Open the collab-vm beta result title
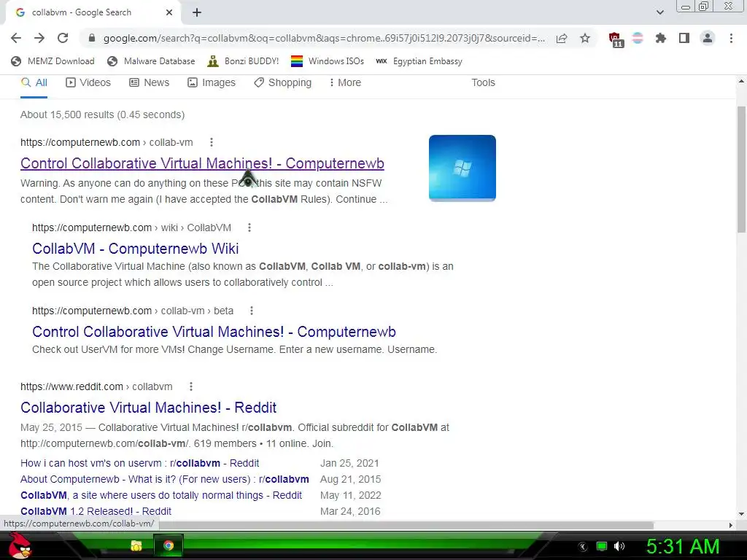The width and height of the screenshot is (747, 560). point(214,332)
